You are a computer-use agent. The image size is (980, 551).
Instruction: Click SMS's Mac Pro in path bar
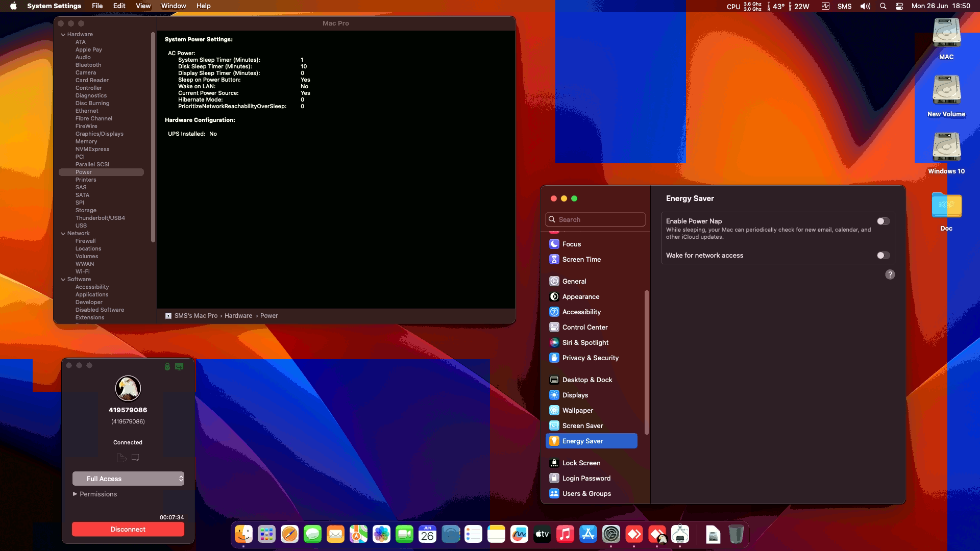(196, 316)
